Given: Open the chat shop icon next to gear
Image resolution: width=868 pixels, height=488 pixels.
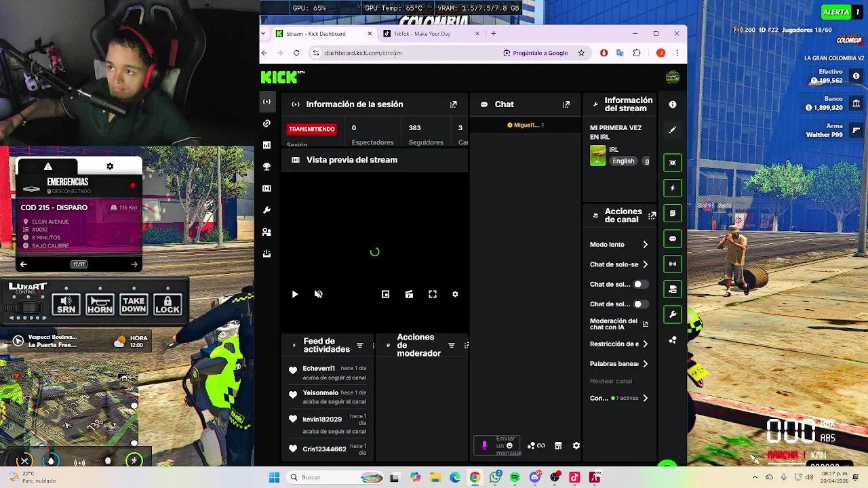Looking at the screenshot, I should (x=558, y=445).
